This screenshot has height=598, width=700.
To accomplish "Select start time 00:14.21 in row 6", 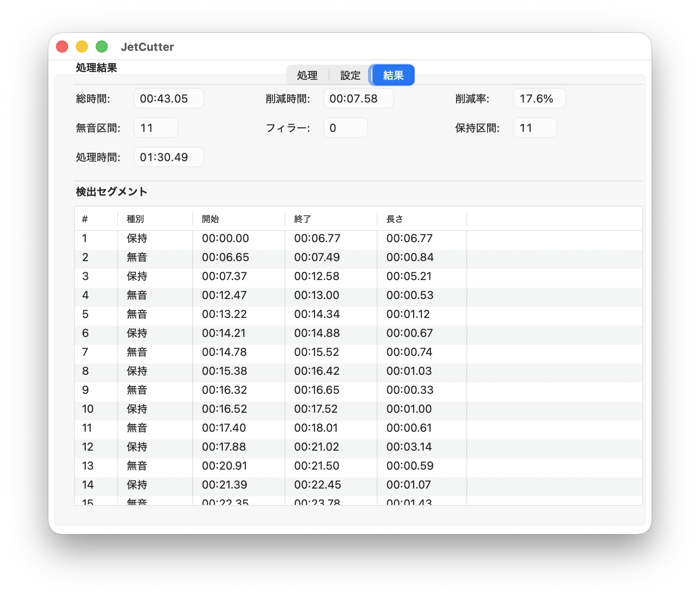I will (x=224, y=333).
